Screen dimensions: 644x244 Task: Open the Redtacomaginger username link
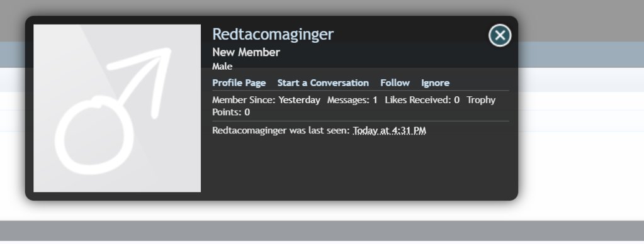coord(273,35)
